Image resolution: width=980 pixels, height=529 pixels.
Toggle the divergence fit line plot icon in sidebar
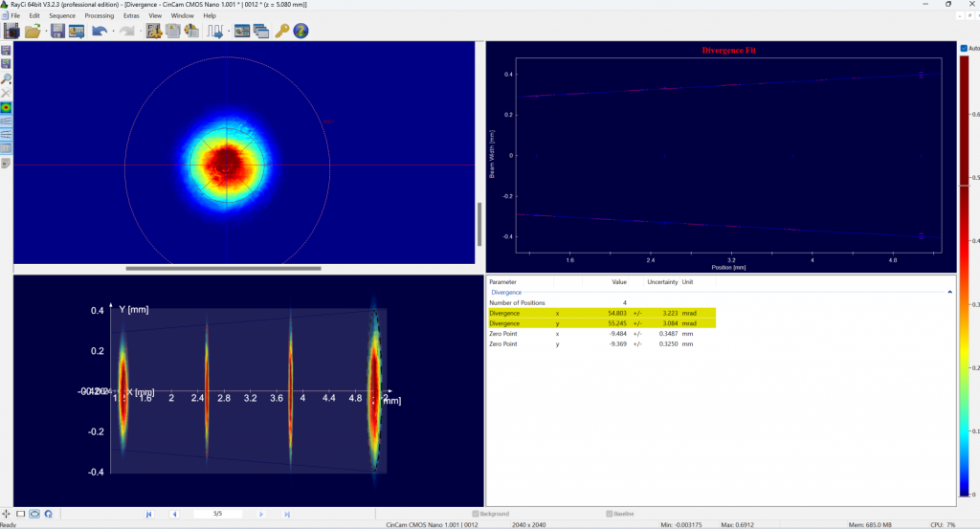(7, 120)
